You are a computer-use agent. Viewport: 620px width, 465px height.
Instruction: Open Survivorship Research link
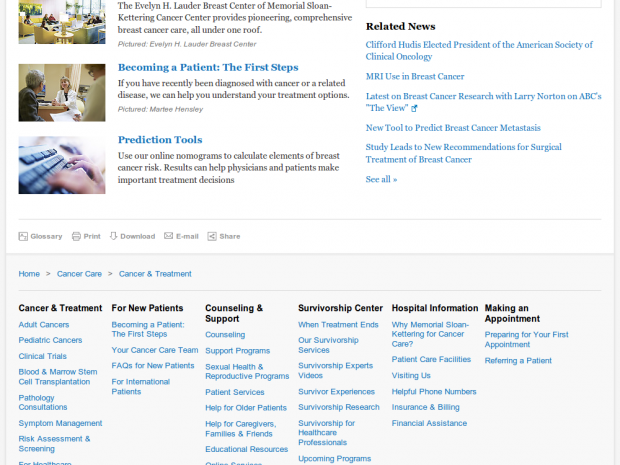(339, 407)
